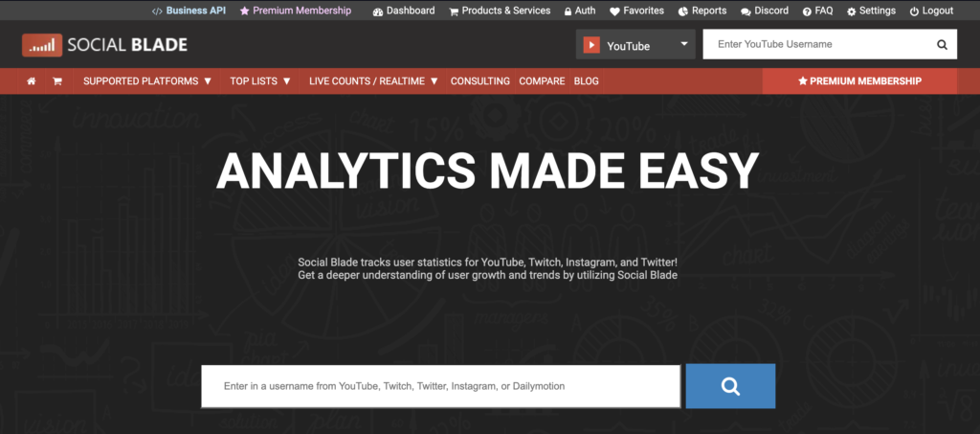Screen dimensions: 980x434
Task: Click the ANALYTICS MADE EASY heading
Action: (487, 171)
